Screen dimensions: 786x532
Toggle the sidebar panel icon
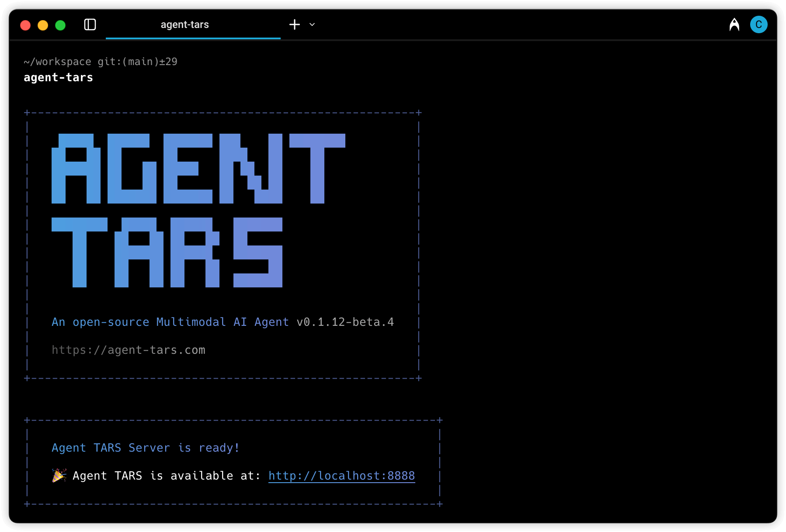tap(90, 24)
